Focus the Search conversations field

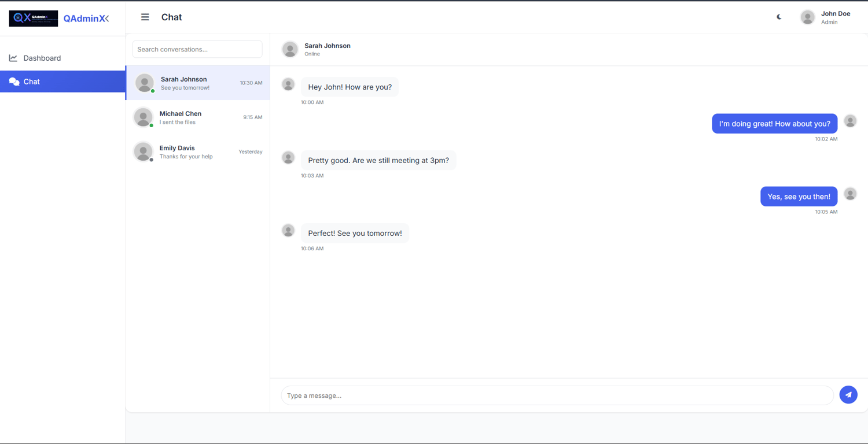(197, 49)
